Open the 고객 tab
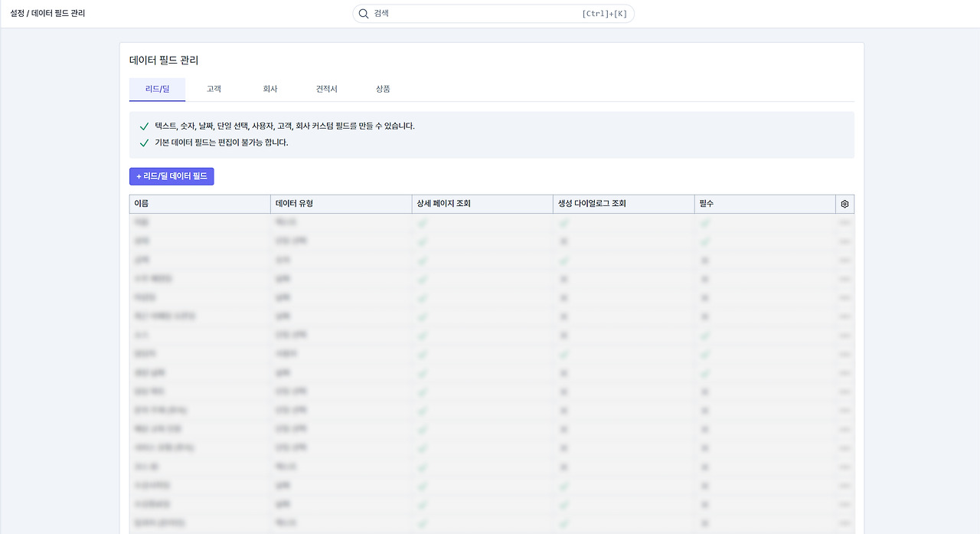Image resolution: width=980 pixels, height=534 pixels. 214,89
